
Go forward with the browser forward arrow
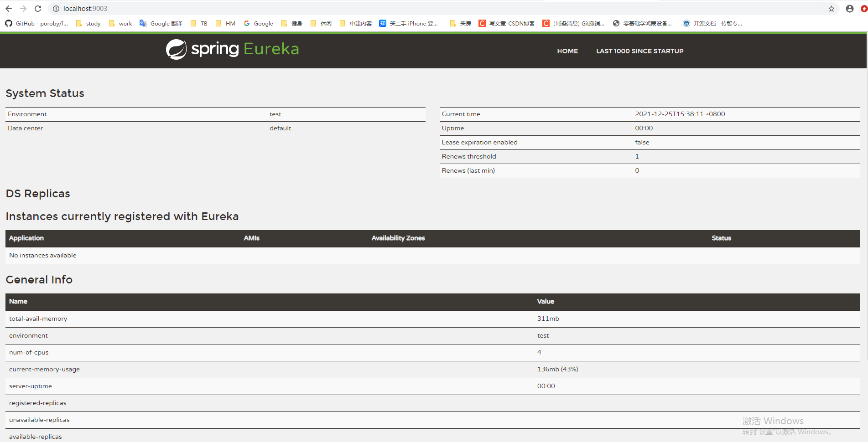[x=23, y=9]
